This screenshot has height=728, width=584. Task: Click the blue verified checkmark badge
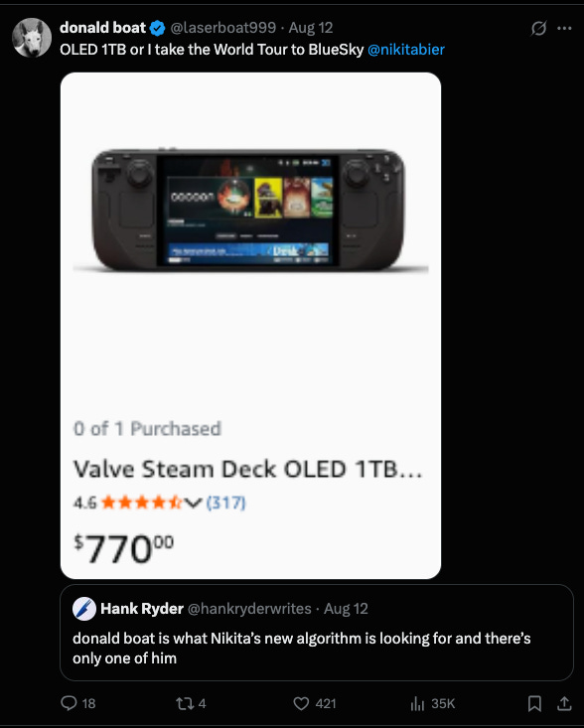pos(157,29)
